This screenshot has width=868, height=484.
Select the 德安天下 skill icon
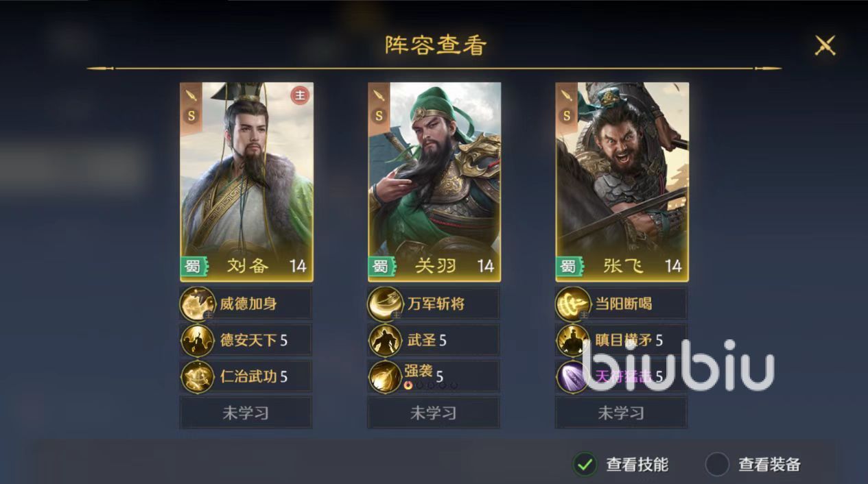[198, 340]
